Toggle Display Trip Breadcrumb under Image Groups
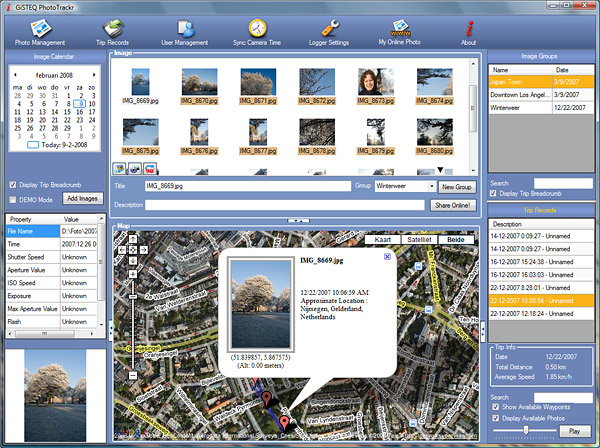Screen dimensions: 600x448 (493, 194)
